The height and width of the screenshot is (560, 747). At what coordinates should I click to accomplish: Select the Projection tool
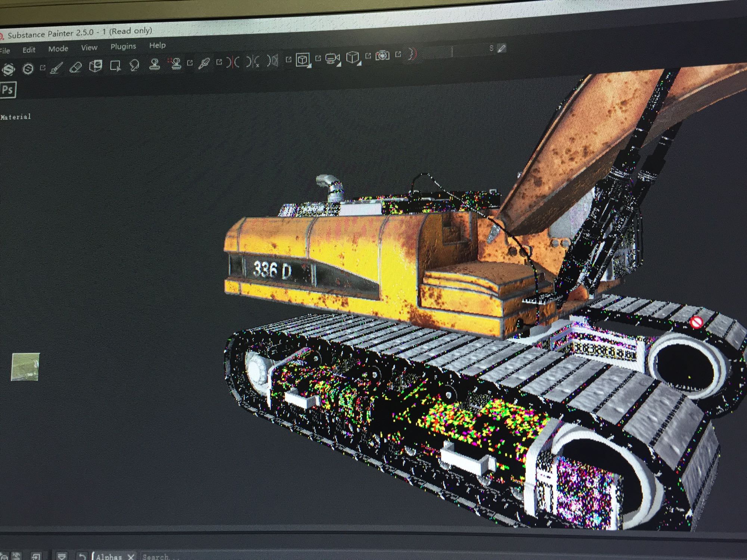[x=96, y=66]
